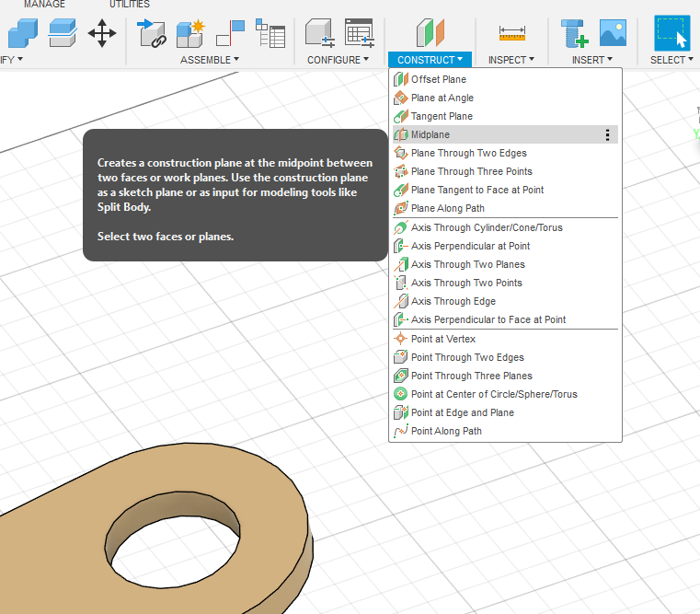Activate the Select tool icon
The height and width of the screenshot is (614, 700).
[671, 33]
